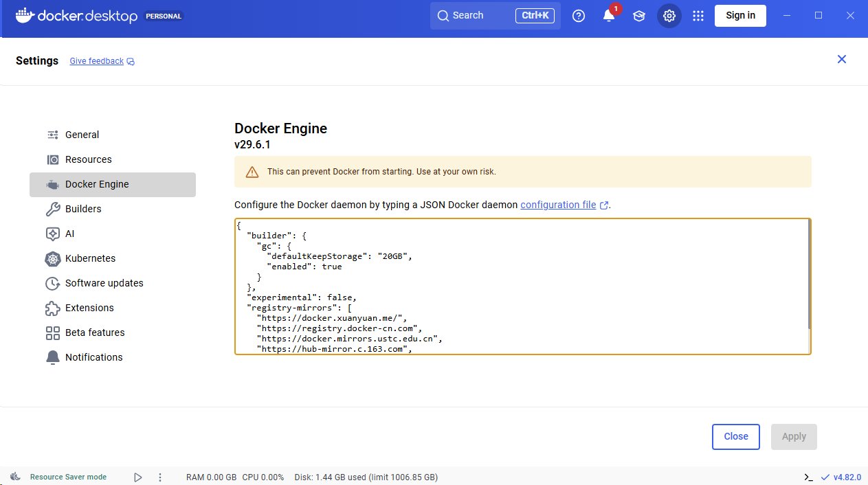Select the Docker Engine settings tab
The image size is (868, 485).
[x=113, y=184]
